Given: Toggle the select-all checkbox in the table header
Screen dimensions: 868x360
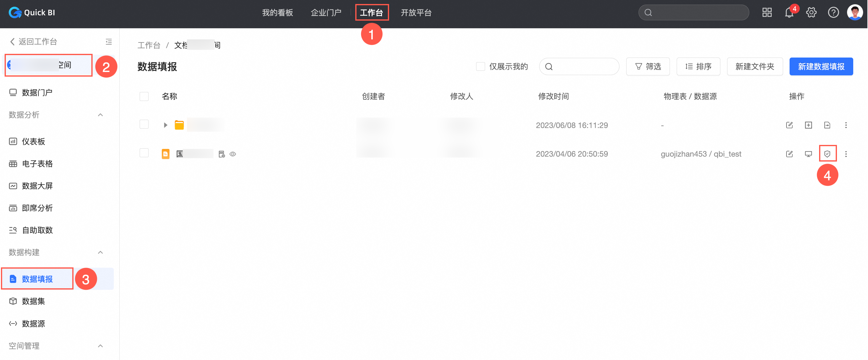Looking at the screenshot, I should pyautogui.click(x=144, y=96).
